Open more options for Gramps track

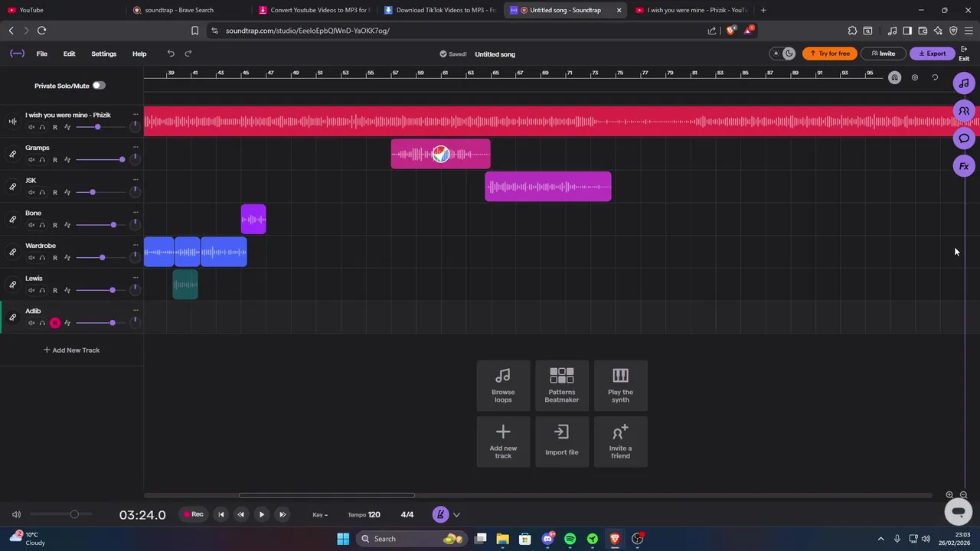[136, 147]
